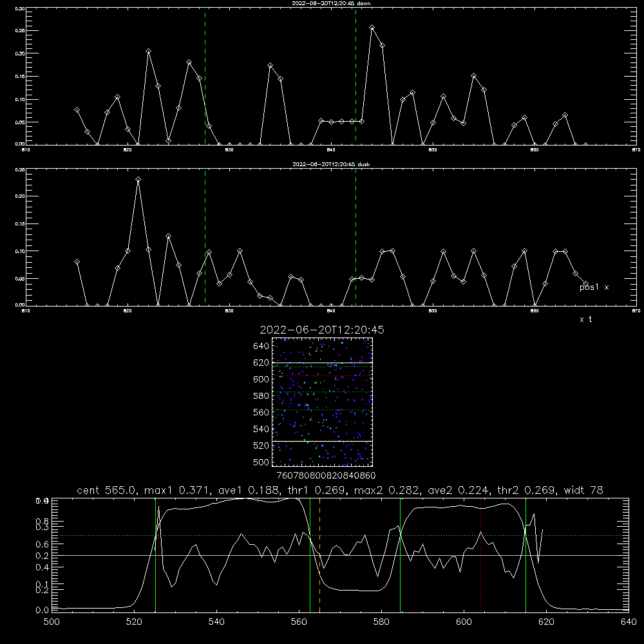Click the dawn plot title text
The image size is (644, 644).
(331, 3)
